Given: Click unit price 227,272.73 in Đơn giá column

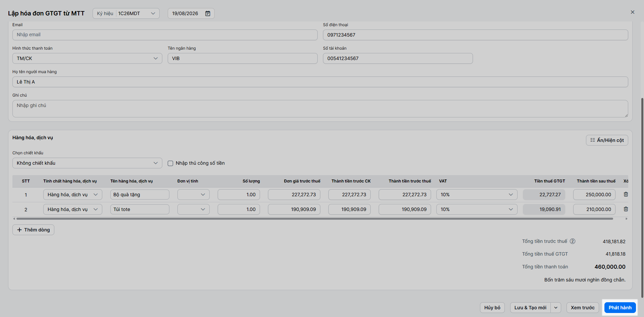Looking at the screenshot, I should (x=294, y=195).
